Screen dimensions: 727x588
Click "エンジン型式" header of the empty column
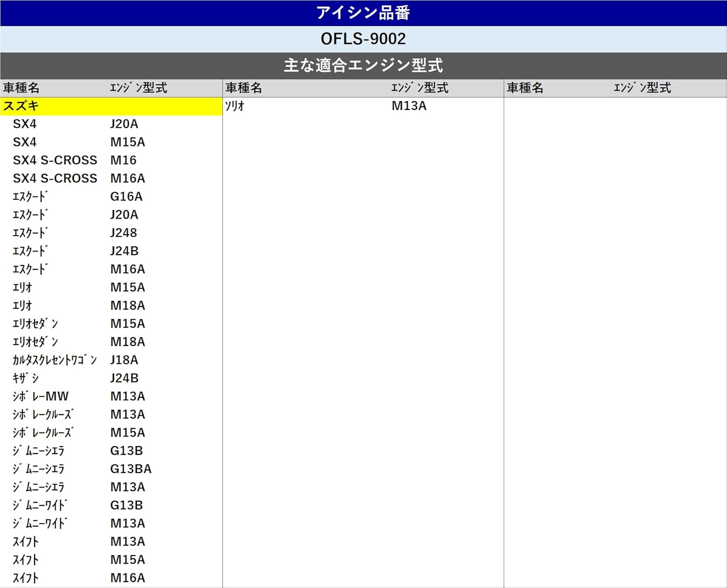(643, 88)
